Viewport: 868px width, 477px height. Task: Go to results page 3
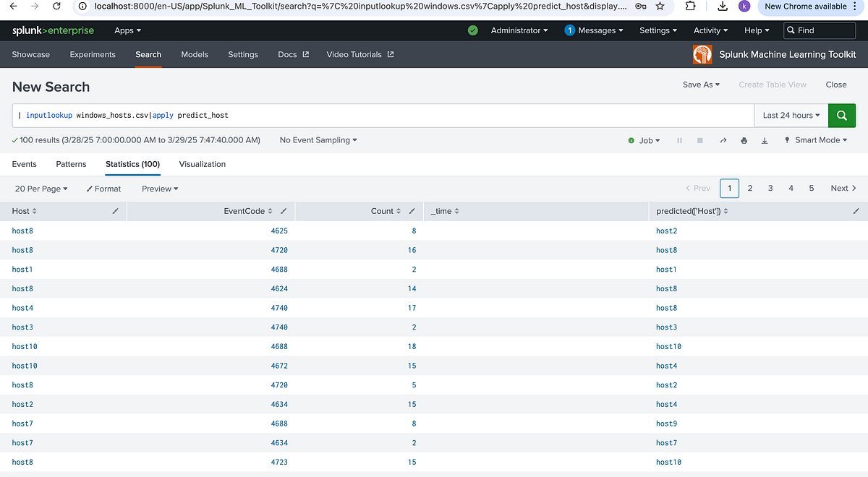pyautogui.click(x=770, y=188)
